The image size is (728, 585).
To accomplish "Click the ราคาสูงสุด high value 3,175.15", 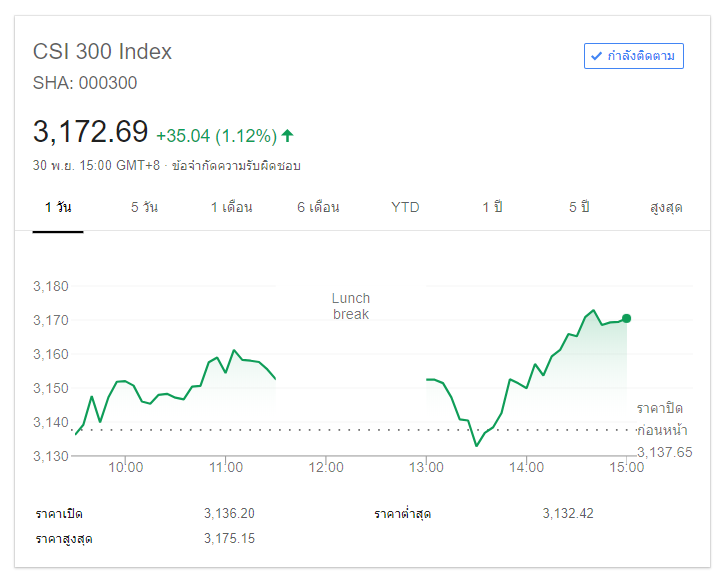I will 229,539.
